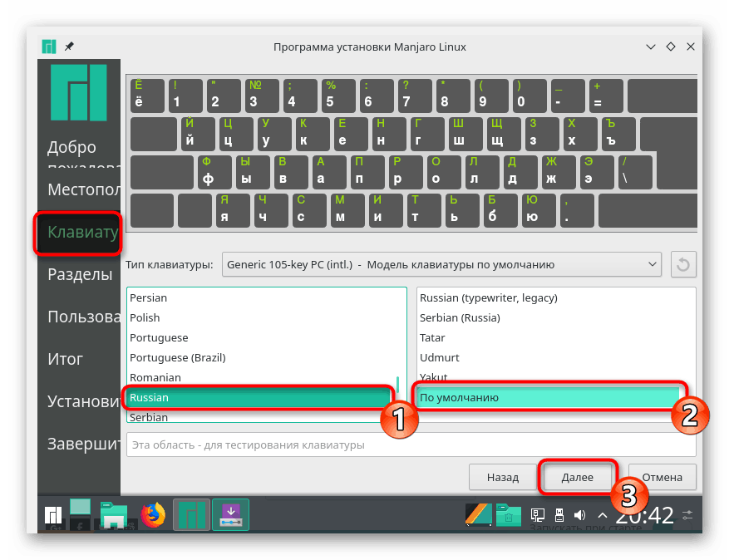Select the Разделы step in sidebar
The height and width of the screenshot is (560, 729).
tap(79, 274)
